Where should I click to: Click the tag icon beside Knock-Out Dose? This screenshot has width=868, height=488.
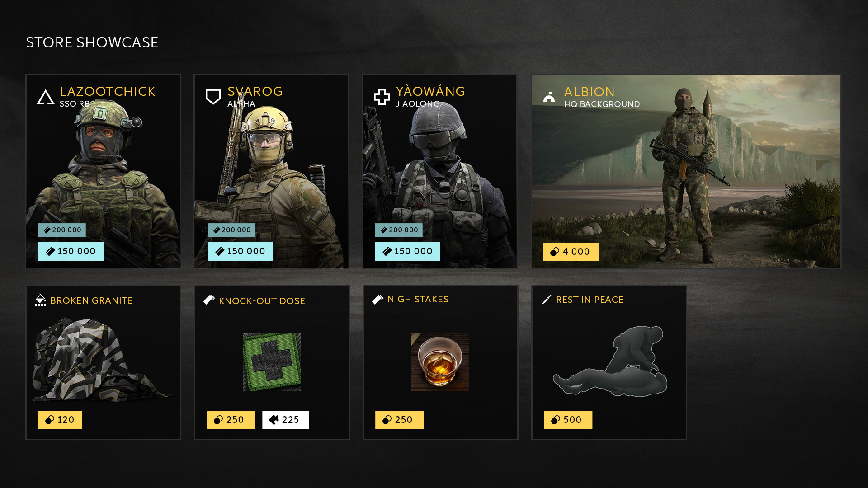(x=209, y=300)
